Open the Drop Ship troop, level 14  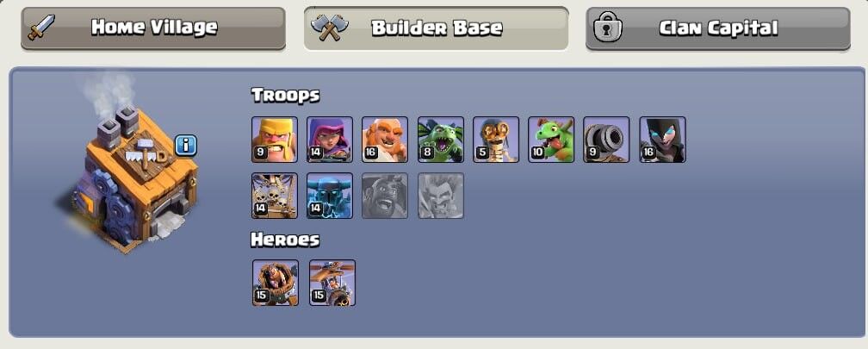(275, 196)
